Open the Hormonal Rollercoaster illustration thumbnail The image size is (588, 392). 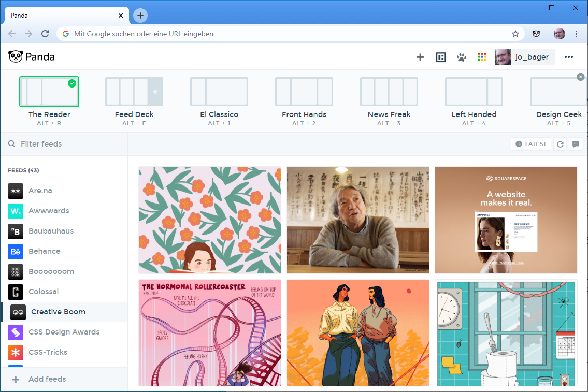210,332
